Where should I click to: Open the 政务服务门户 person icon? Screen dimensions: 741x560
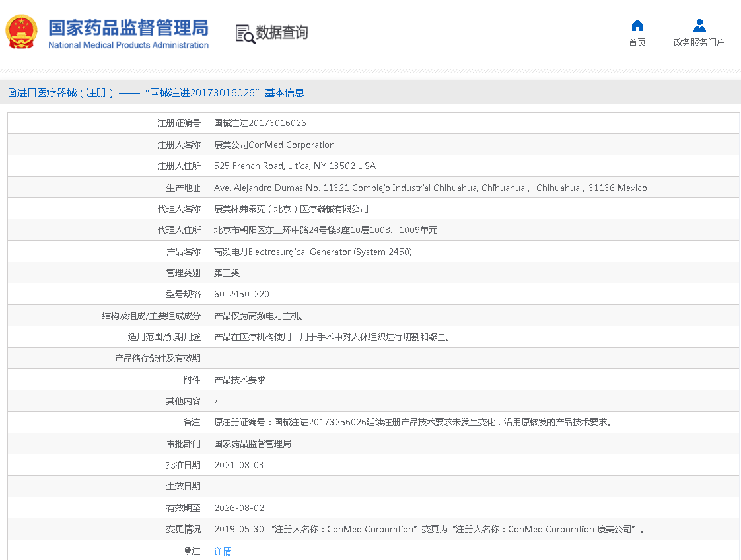tap(699, 26)
